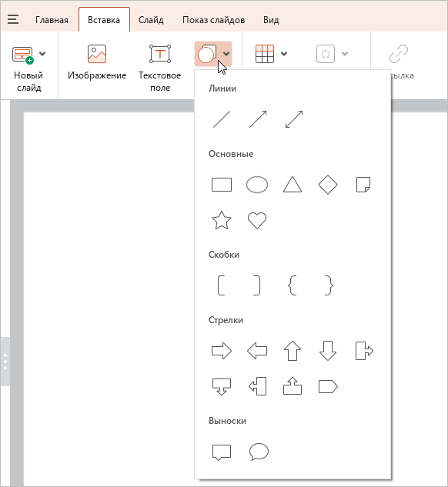Insert the left curly brace

[x=293, y=285]
